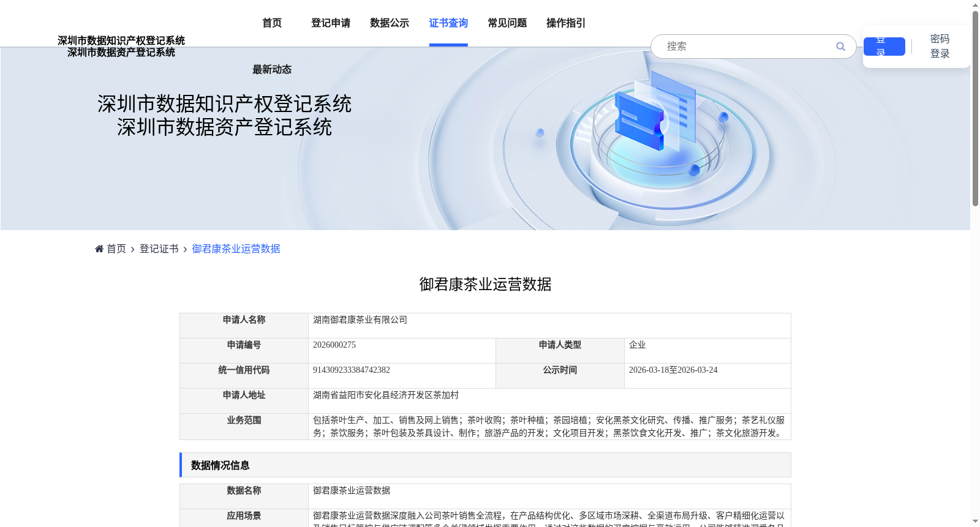Click the 应用场景 label cell
The image size is (980, 527).
(x=244, y=518)
